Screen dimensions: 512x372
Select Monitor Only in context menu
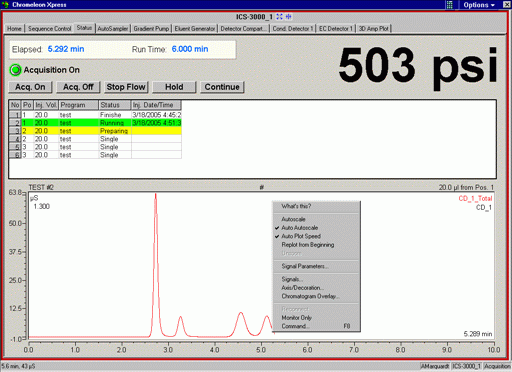(316, 318)
